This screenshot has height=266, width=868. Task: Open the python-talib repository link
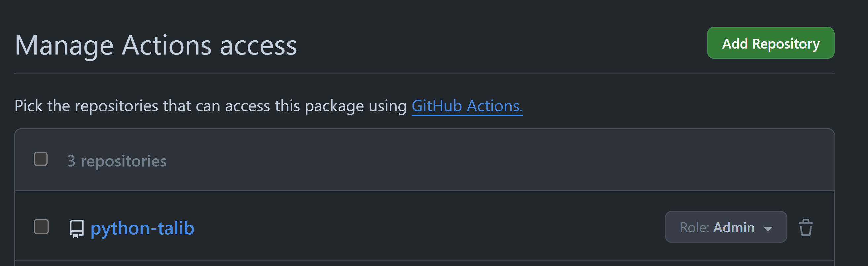coord(142,228)
